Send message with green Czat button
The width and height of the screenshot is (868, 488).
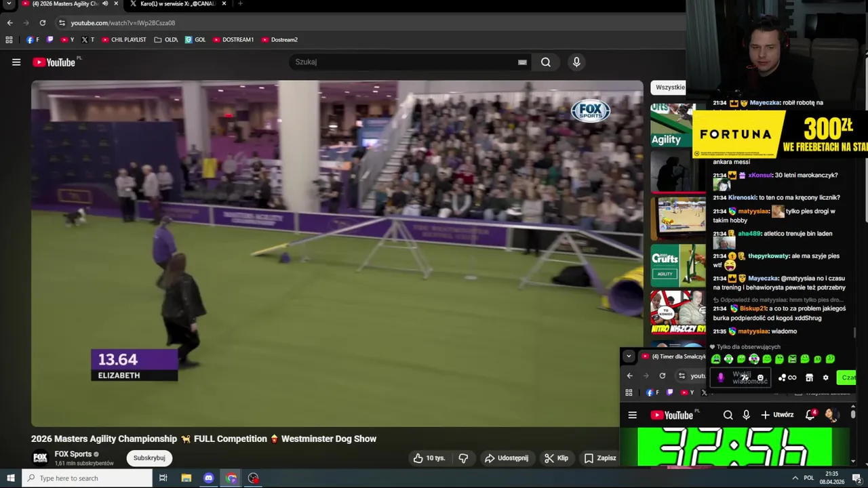click(x=847, y=378)
